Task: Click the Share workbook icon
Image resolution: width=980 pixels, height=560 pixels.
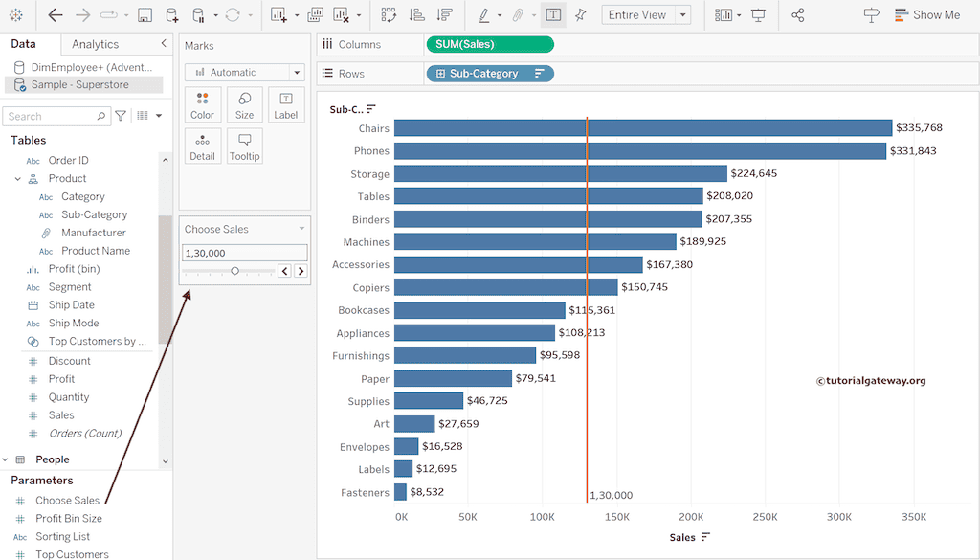Action: click(x=798, y=15)
